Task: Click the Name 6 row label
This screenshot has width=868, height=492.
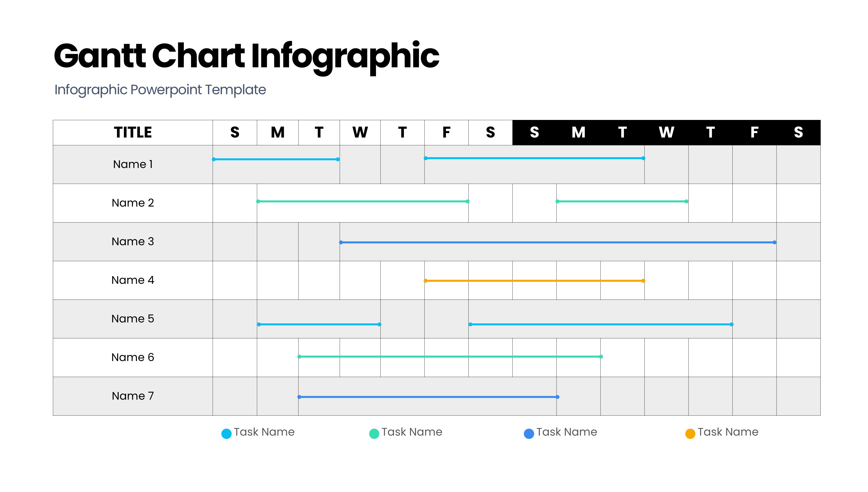Action: [133, 358]
